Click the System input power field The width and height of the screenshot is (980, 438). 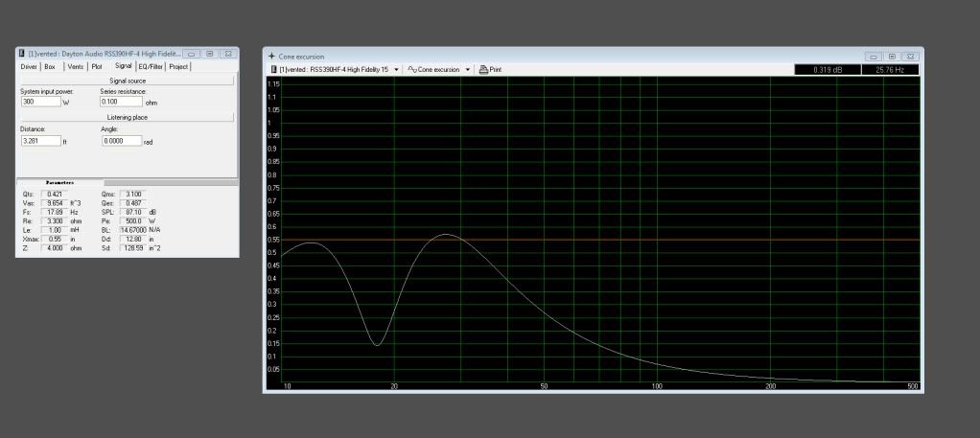click(x=40, y=101)
